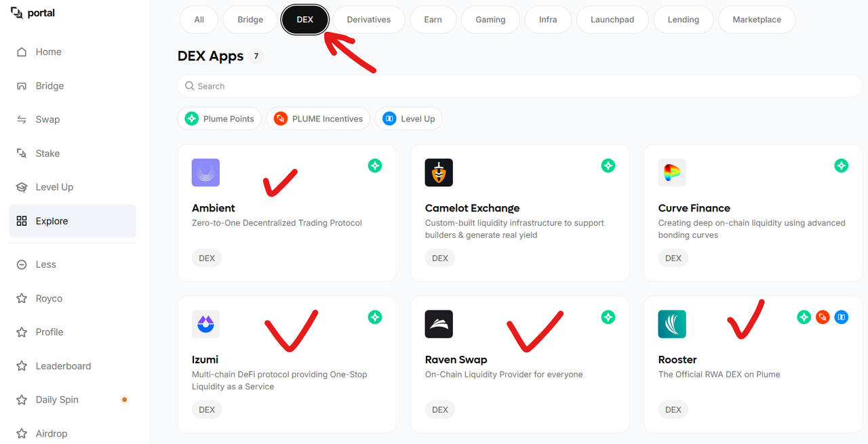
Task: Click the green badge on Camelot Exchange card
Action: coord(608,165)
